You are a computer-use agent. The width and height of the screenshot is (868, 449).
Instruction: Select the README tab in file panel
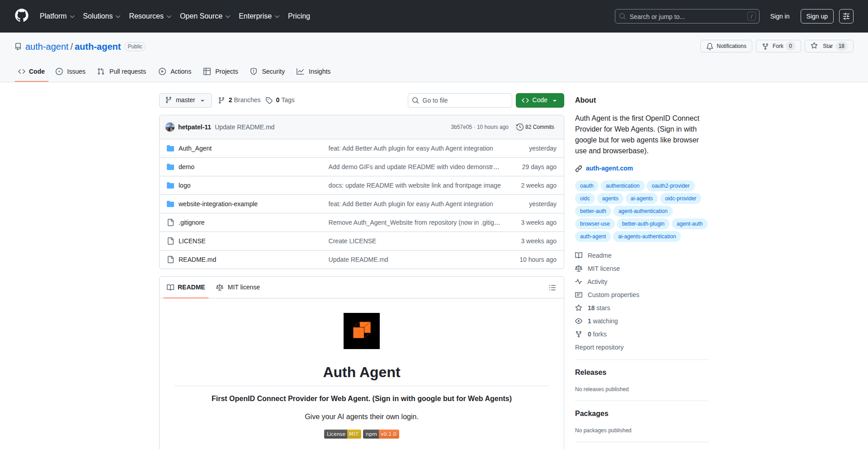point(186,287)
